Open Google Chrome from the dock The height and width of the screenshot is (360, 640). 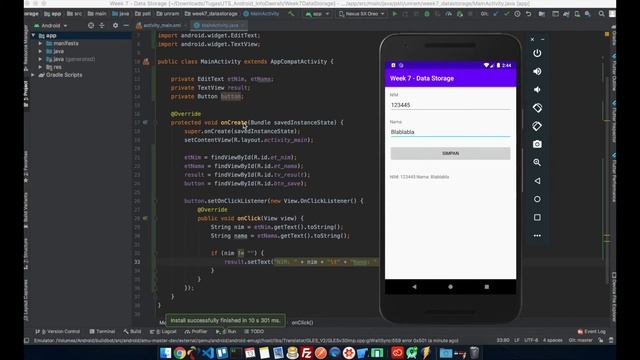click(180, 353)
